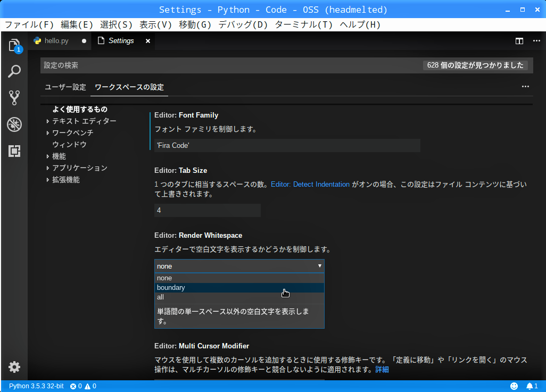Viewport: 546px width, 392px height.
Task: Click the smiley feedback icon
Action: [x=514, y=386]
